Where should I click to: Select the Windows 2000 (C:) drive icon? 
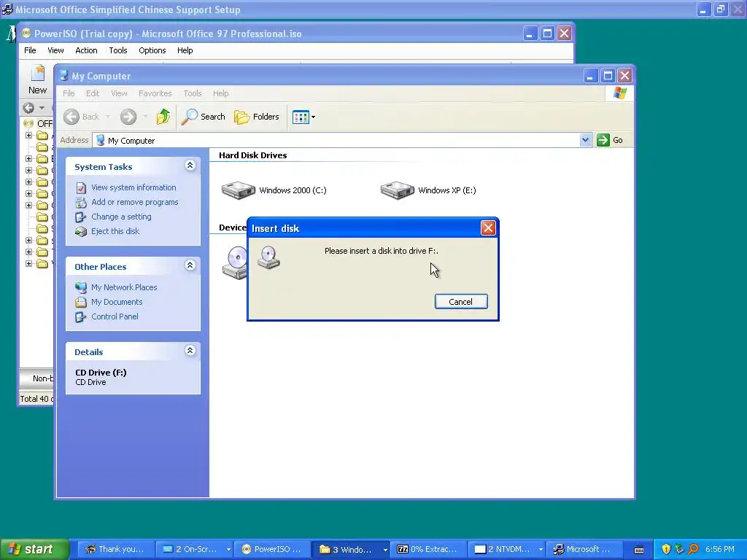coord(239,190)
